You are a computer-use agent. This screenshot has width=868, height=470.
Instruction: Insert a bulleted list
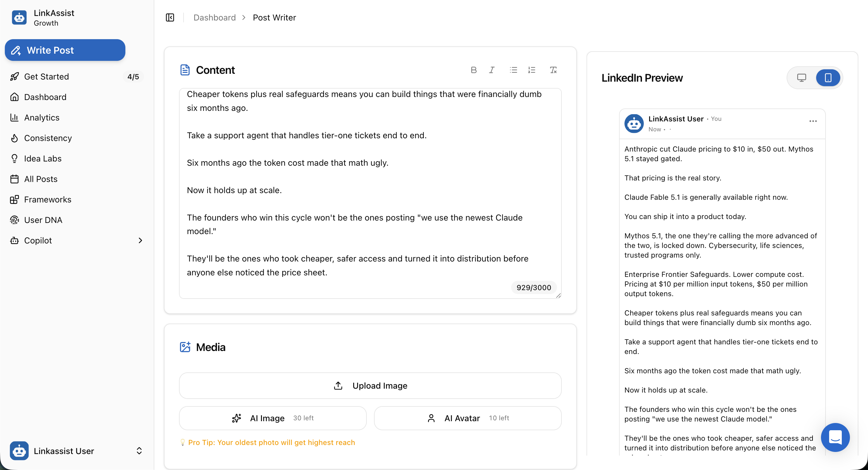click(x=513, y=70)
